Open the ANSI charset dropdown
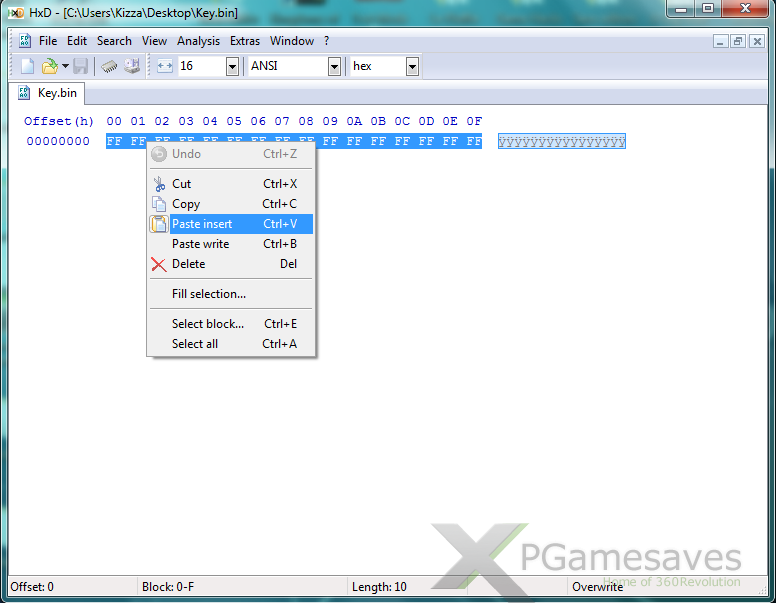The image size is (776, 603). pos(334,66)
